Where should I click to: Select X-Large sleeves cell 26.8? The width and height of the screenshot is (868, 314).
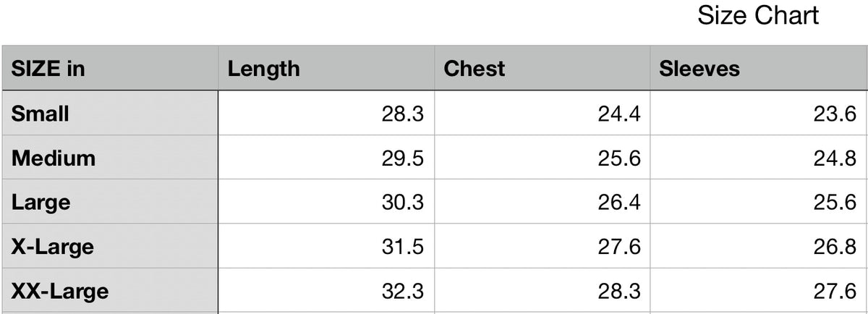[x=835, y=247]
